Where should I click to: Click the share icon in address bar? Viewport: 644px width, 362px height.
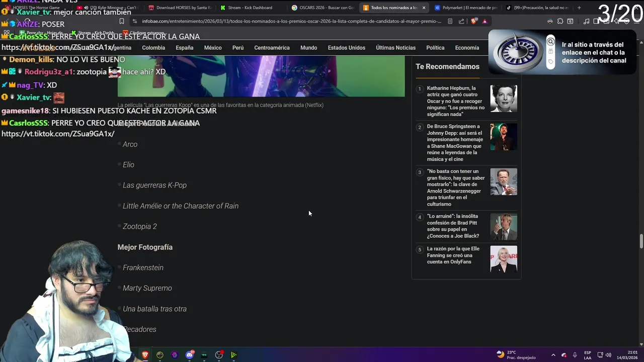tap(461, 21)
